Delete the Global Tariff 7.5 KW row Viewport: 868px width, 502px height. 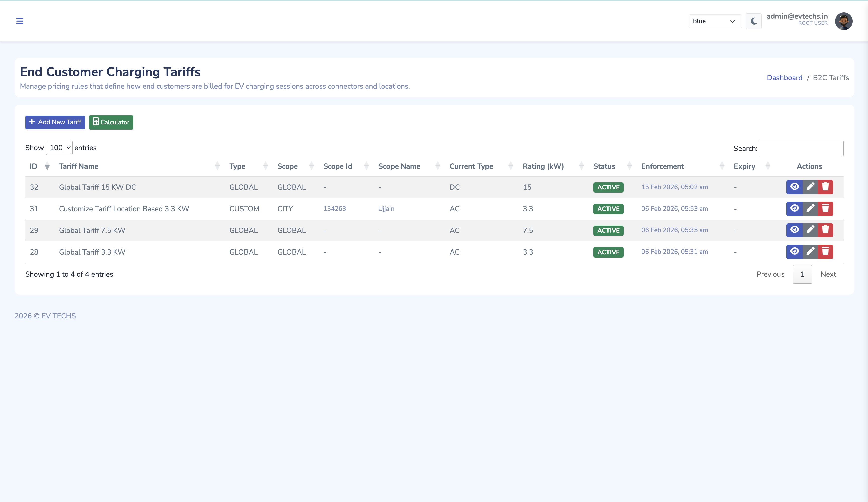(x=825, y=230)
